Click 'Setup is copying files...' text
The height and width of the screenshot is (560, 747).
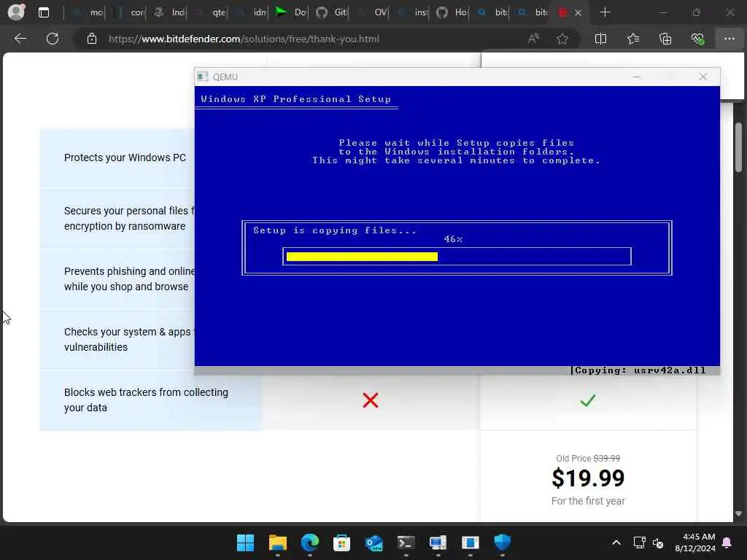click(334, 230)
